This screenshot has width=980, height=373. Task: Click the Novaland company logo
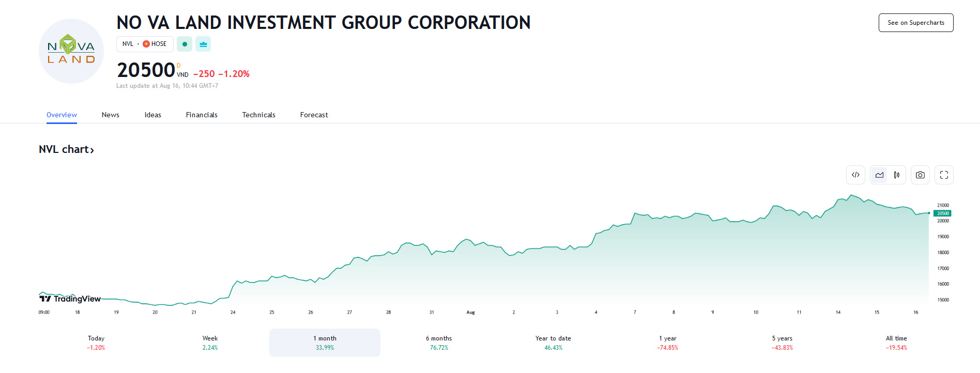[71, 51]
